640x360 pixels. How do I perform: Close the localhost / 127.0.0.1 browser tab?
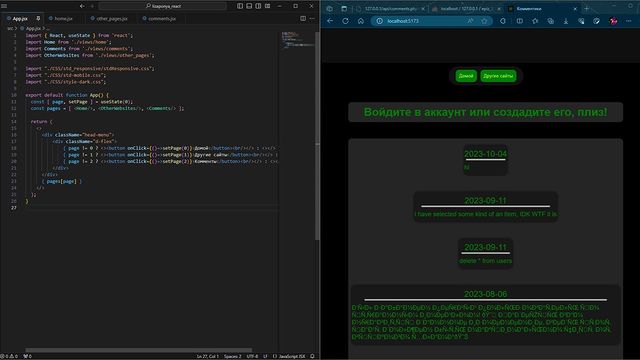pos(499,9)
